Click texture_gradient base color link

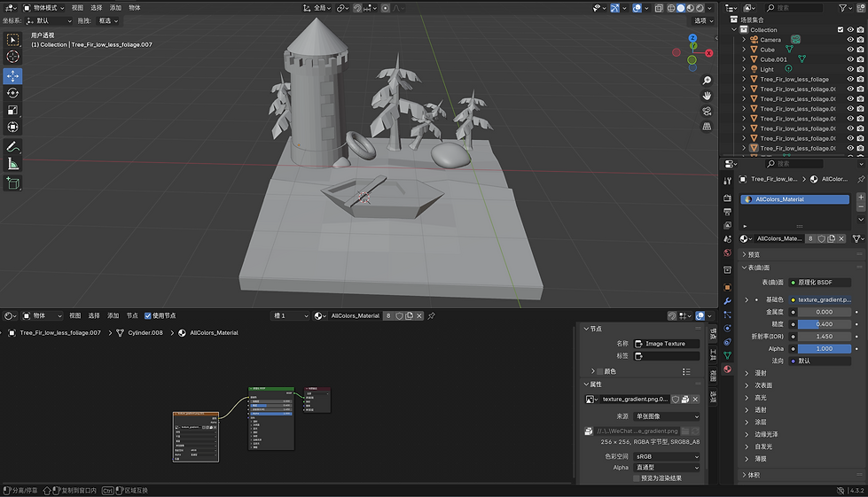(820, 299)
